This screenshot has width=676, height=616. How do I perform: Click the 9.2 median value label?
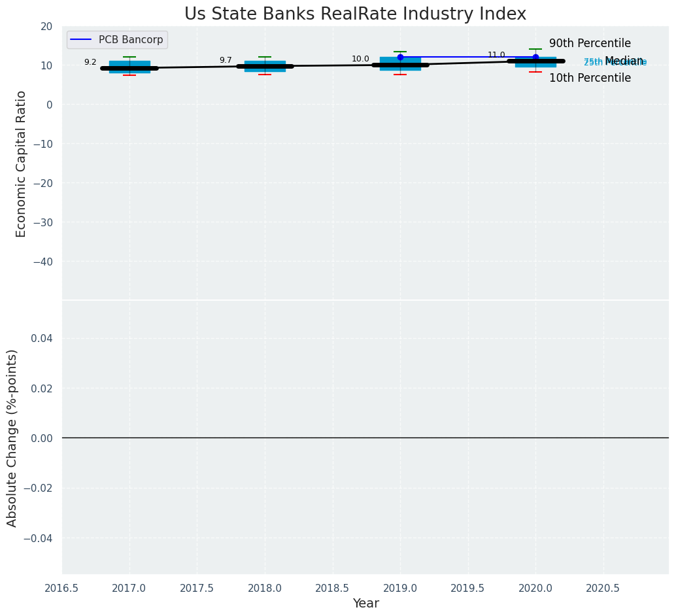coord(90,62)
